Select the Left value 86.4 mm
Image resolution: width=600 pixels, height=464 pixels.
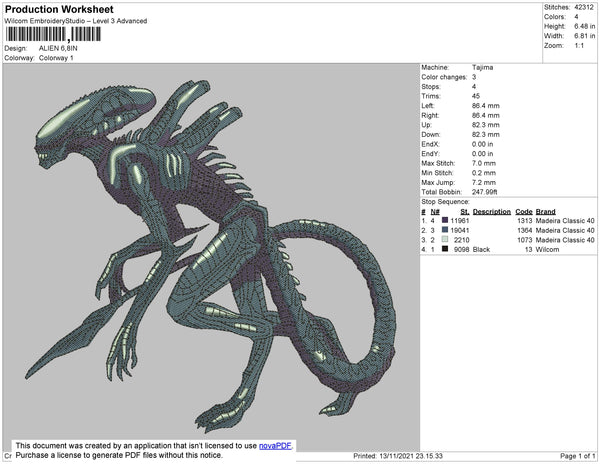(x=486, y=106)
